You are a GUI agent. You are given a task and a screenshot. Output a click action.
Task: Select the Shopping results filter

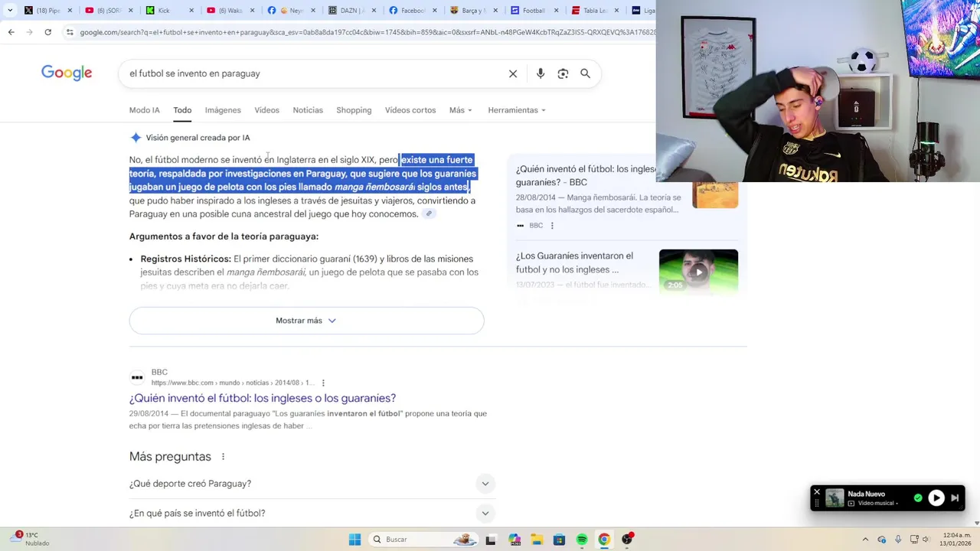(354, 110)
